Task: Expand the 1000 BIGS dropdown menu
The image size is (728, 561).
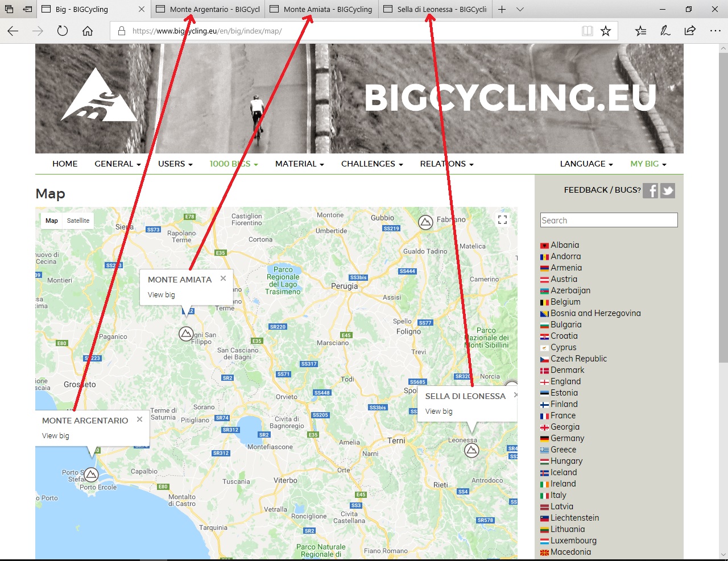Action: click(233, 164)
